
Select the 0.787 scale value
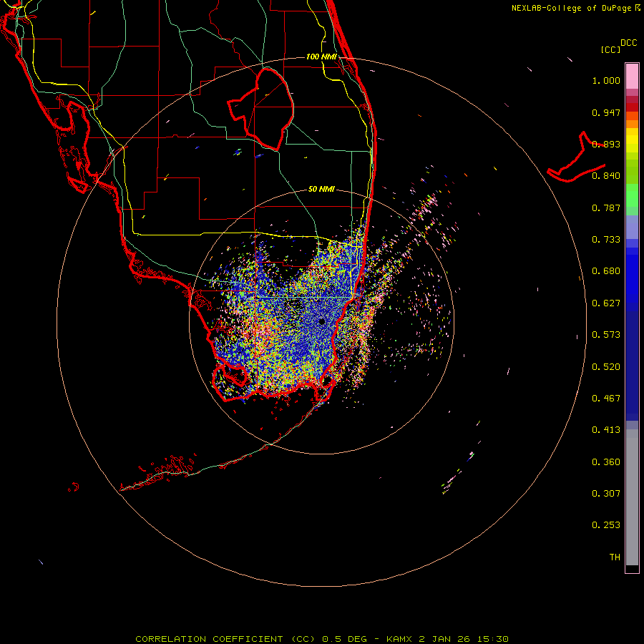[x=606, y=208]
